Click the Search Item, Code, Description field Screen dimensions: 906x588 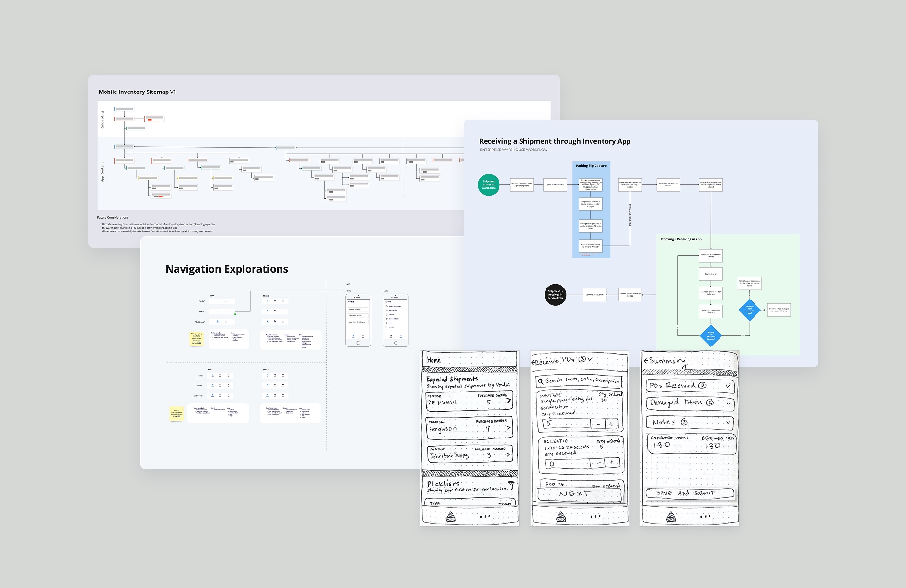(x=579, y=381)
